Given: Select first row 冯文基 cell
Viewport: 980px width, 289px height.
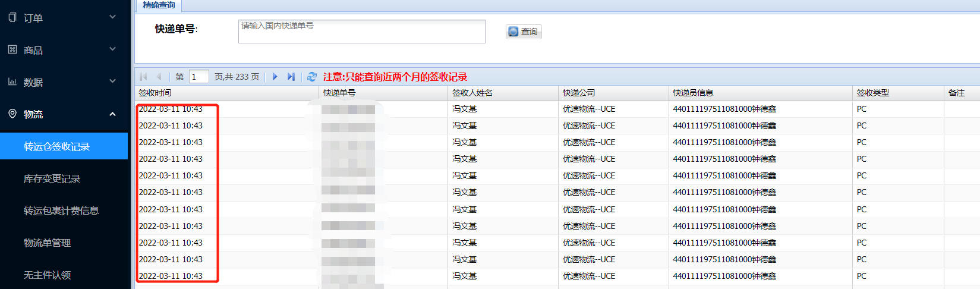Looking at the screenshot, I should [503, 109].
